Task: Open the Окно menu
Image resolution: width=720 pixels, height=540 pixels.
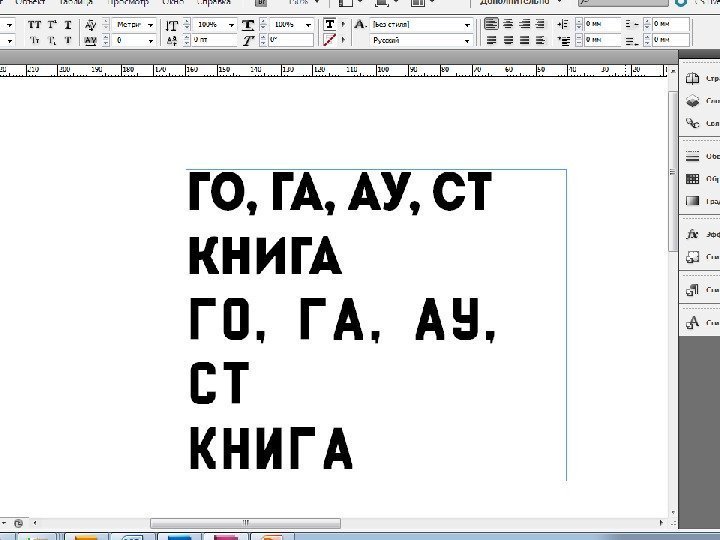Action: click(x=173, y=3)
